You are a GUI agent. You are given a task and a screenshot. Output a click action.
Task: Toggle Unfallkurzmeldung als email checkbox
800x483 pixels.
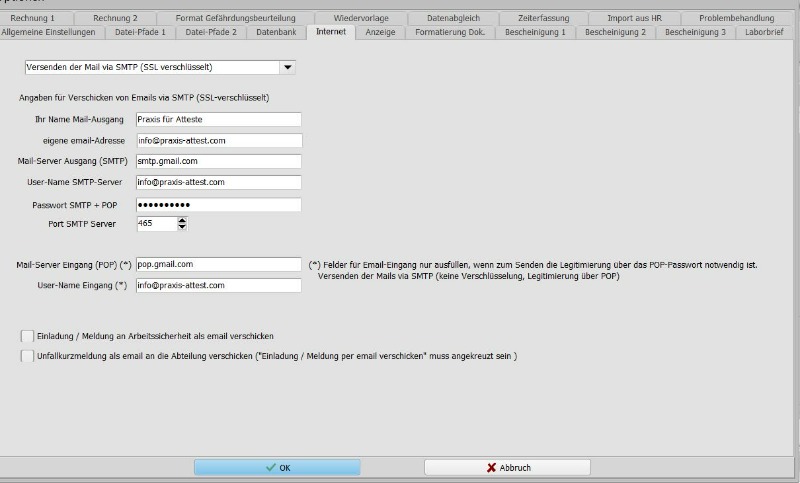(x=27, y=356)
